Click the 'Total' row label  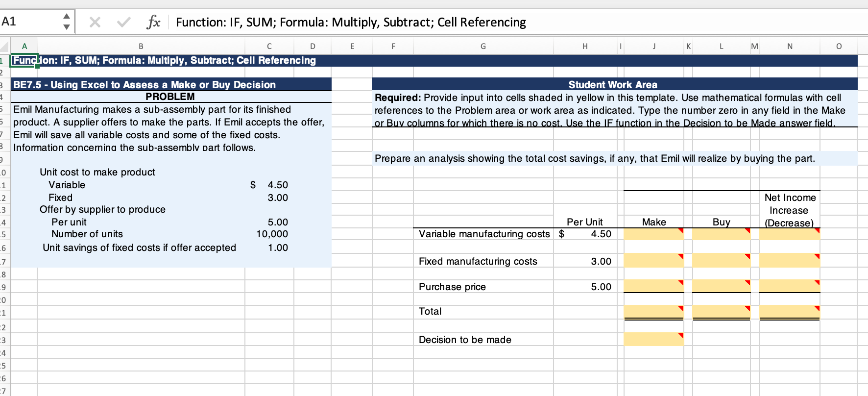point(430,311)
